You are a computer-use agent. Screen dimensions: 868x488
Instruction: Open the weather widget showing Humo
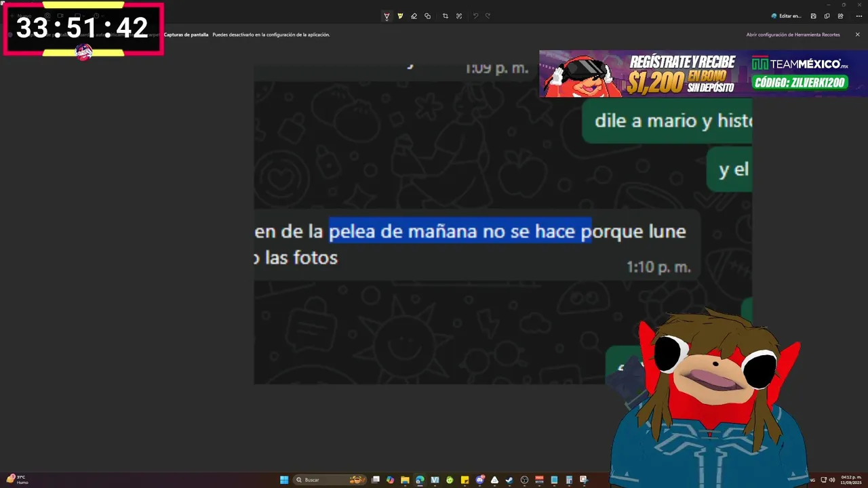click(18, 479)
